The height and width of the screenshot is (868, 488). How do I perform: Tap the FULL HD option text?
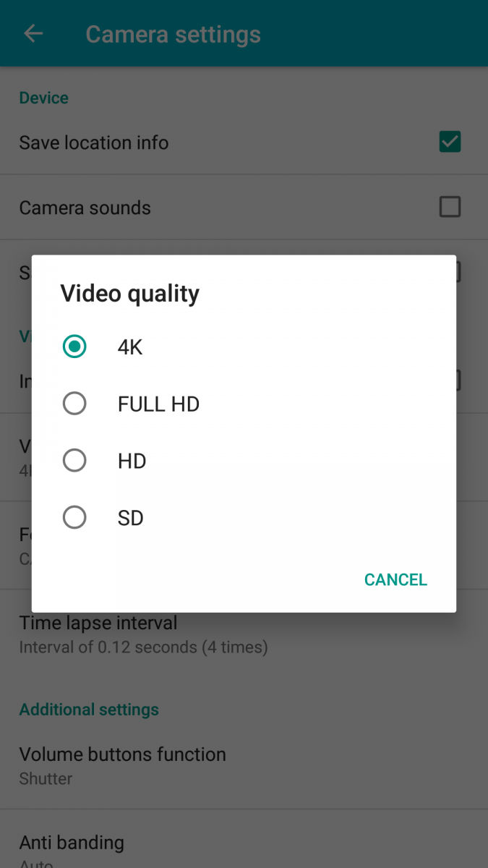pos(158,404)
